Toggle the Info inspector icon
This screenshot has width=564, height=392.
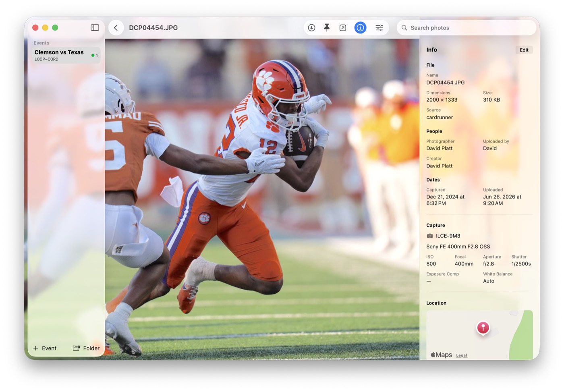(360, 28)
